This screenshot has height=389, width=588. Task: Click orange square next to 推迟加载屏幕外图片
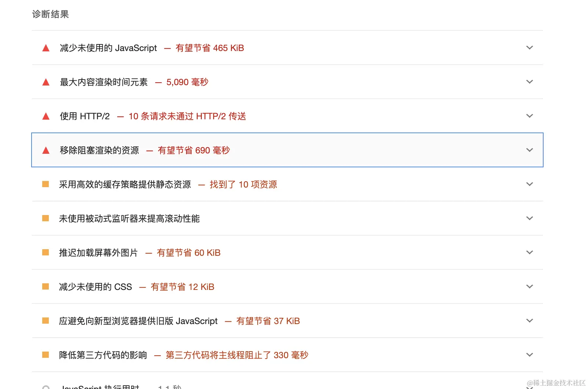[x=46, y=252]
